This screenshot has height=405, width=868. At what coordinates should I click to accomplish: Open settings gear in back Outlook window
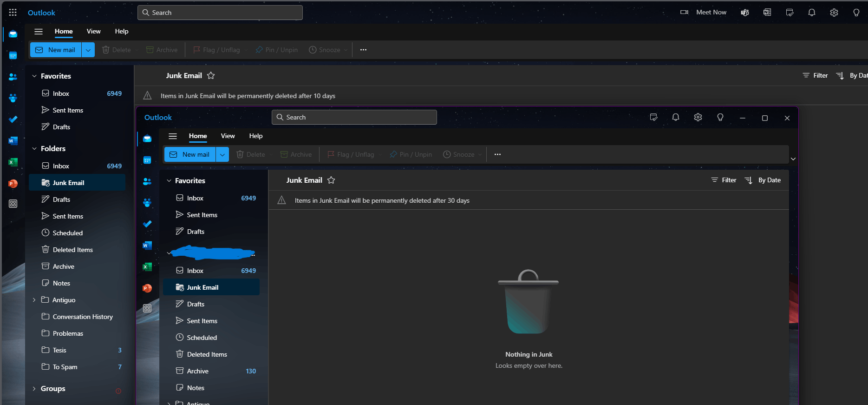pyautogui.click(x=834, y=13)
